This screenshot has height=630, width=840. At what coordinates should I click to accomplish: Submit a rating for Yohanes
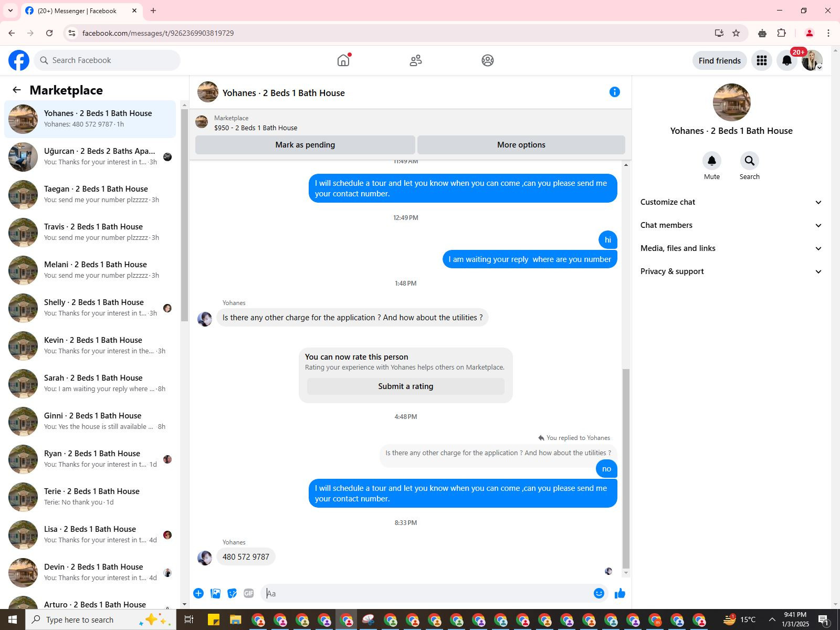coord(406,386)
